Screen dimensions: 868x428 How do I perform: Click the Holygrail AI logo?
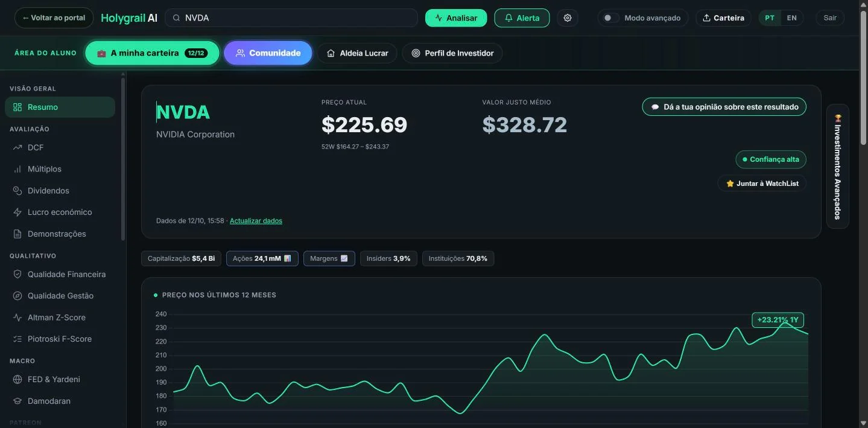click(129, 18)
